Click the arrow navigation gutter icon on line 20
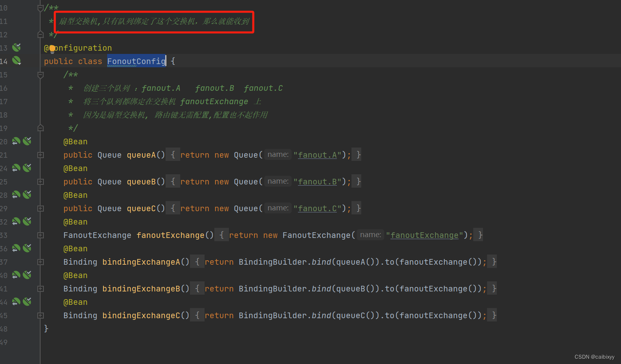The width and height of the screenshot is (621, 364). [x=16, y=141]
